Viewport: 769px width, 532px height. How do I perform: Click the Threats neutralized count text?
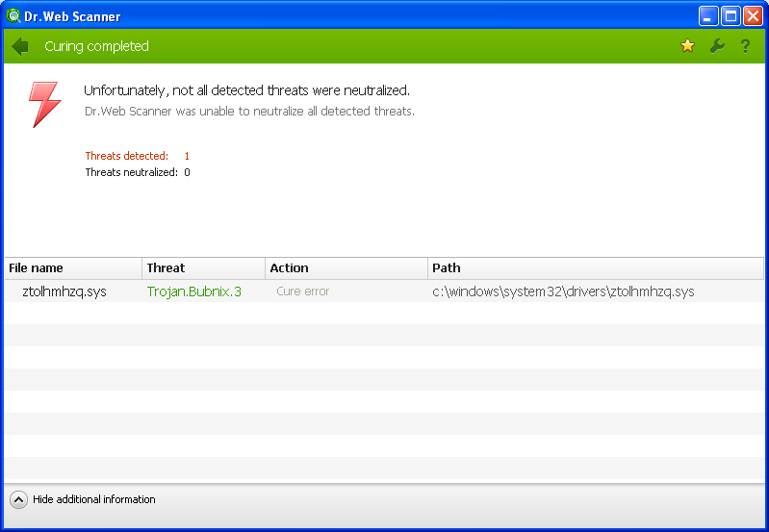coord(138,172)
